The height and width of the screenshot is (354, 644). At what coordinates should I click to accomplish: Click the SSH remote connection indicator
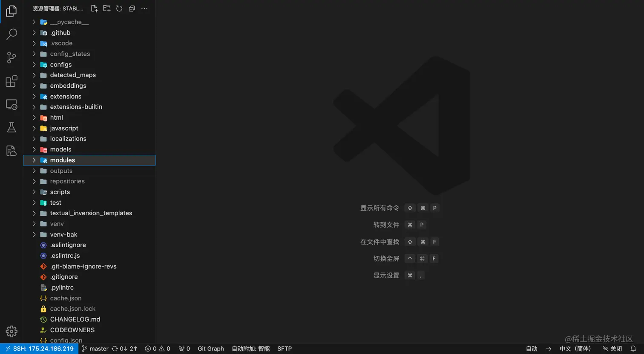coord(39,349)
